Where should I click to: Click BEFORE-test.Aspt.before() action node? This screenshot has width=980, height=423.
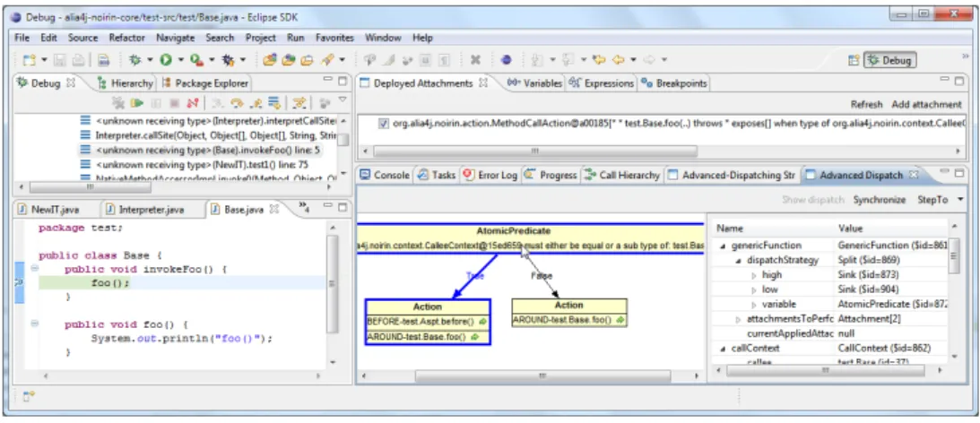coord(427,321)
